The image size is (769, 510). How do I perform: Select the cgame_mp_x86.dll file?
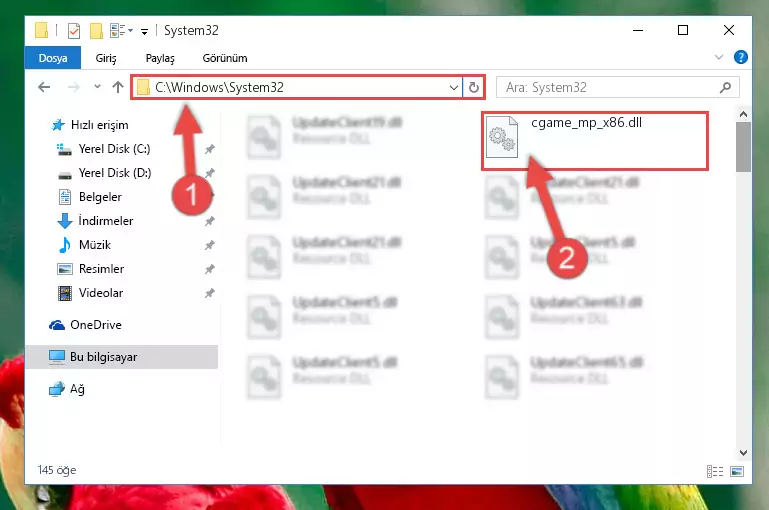tap(595, 141)
